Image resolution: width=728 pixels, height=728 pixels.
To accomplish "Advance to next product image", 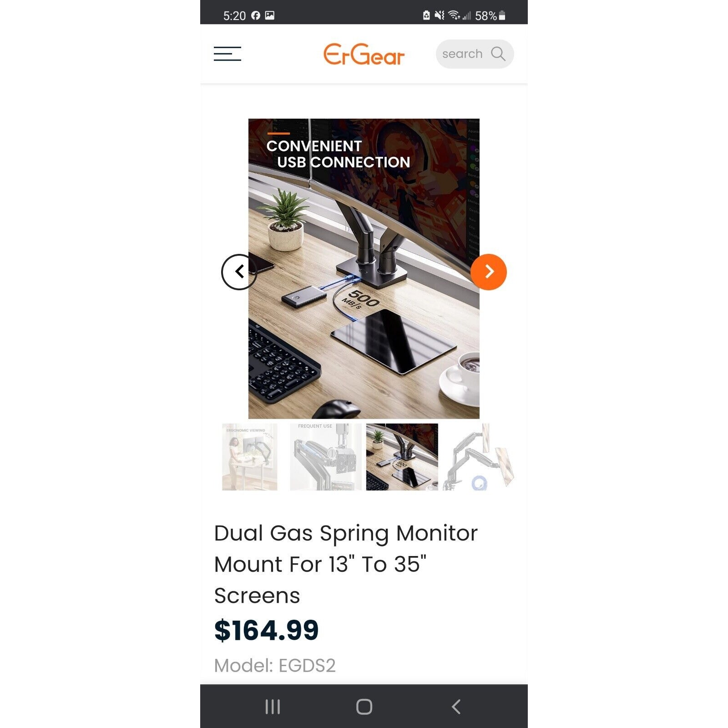I will click(489, 272).
